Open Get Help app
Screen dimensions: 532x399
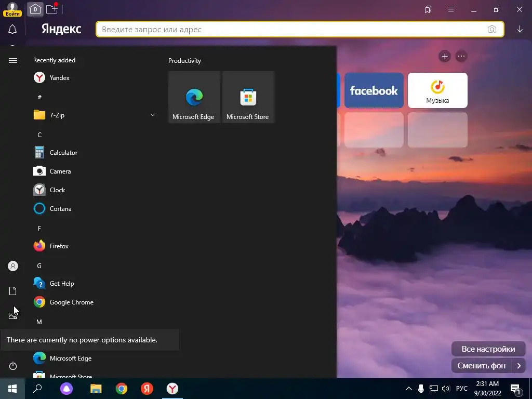point(95,284)
